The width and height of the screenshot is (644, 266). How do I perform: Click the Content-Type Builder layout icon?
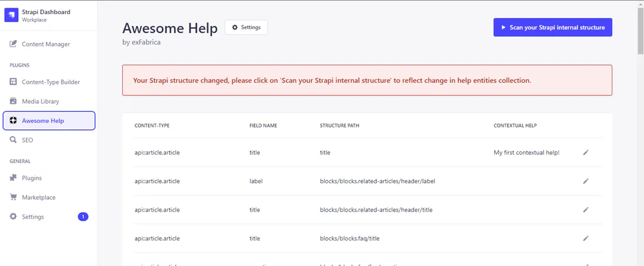pos(13,82)
